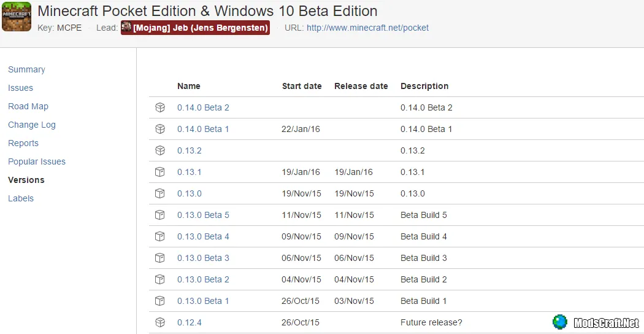
Task: Open the 0.13.0 version link
Action: click(189, 193)
